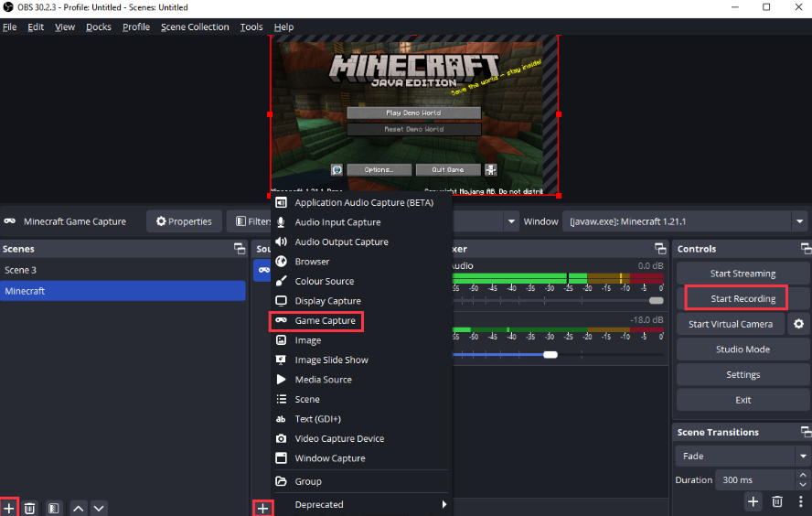Add a new scene with the plus icon
812x516 pixels.
(x=9, y=509)
